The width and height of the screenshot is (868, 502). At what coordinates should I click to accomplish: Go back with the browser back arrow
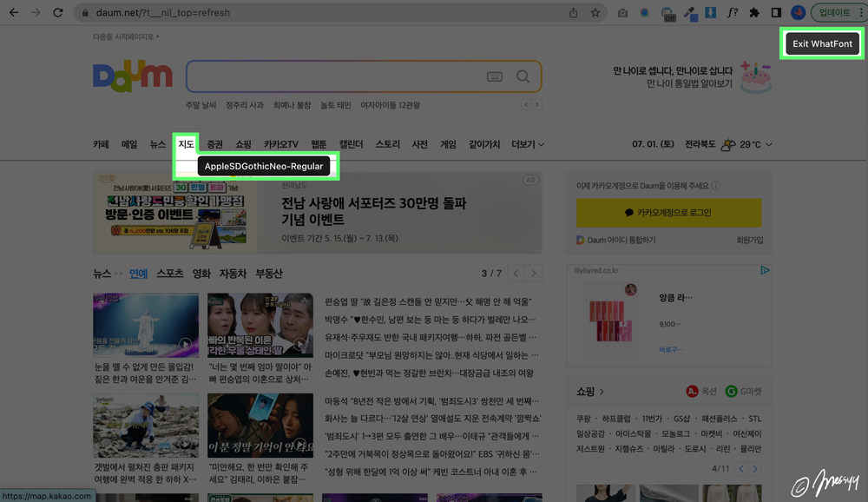14,12
